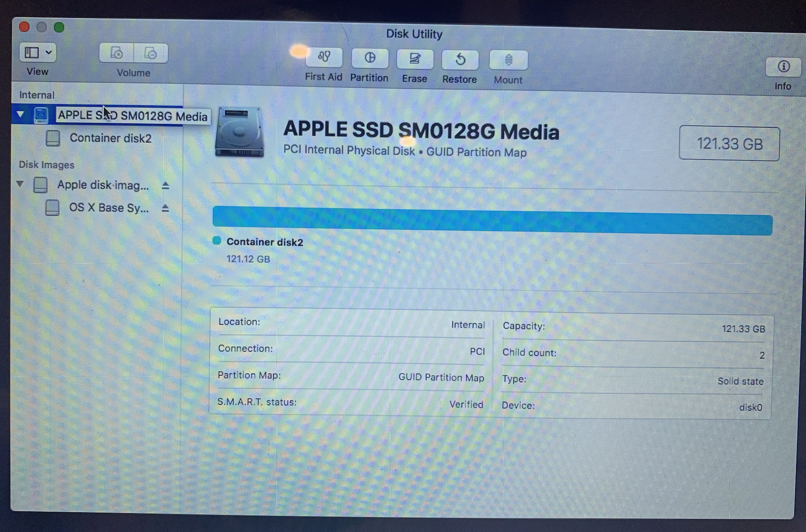
Task: Click the blue Container disk2 usage bar
Action: [492, 220]
